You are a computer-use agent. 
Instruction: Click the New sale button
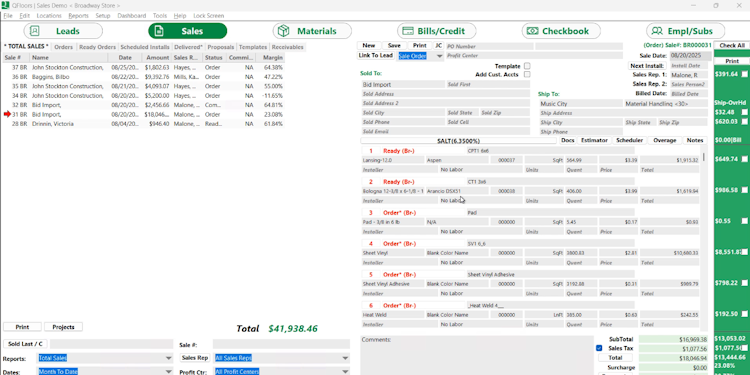click(369, 45)
